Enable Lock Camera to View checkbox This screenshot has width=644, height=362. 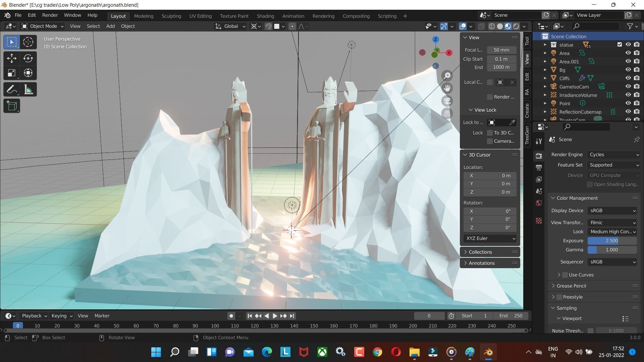[490, 141]
